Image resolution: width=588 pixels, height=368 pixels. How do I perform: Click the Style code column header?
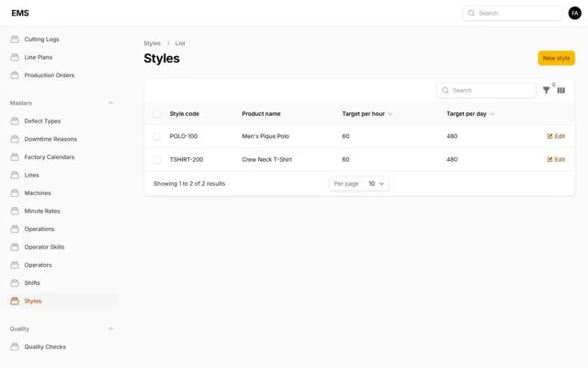pyautogui.click(x=184, y=114)
